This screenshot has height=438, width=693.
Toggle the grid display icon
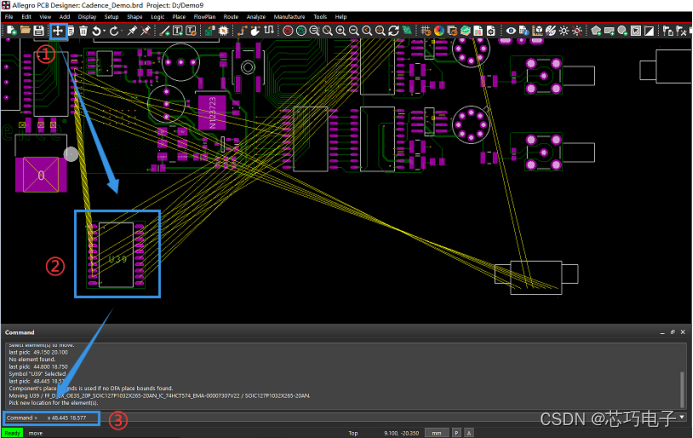[x=426, y=31]
